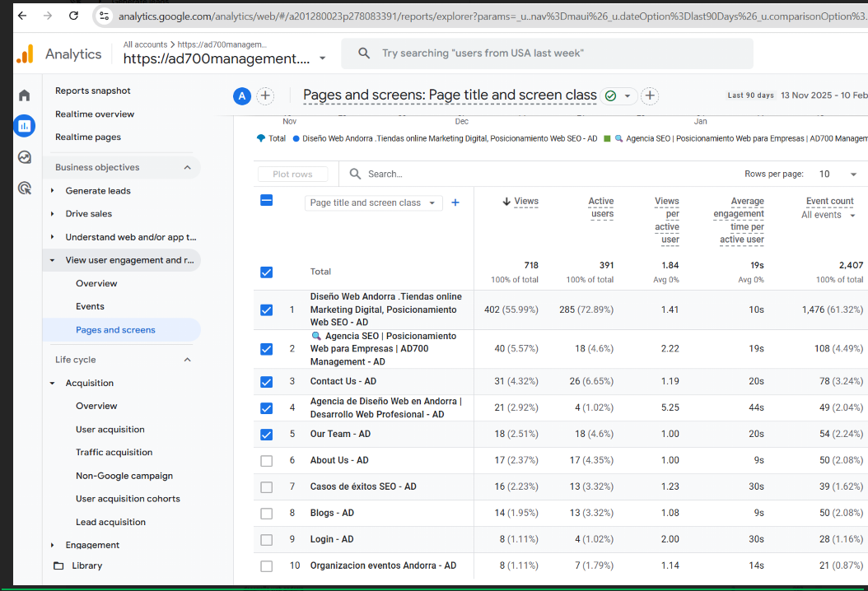
Task: Click the add comparison plus icon
Action: click(265, 96)
